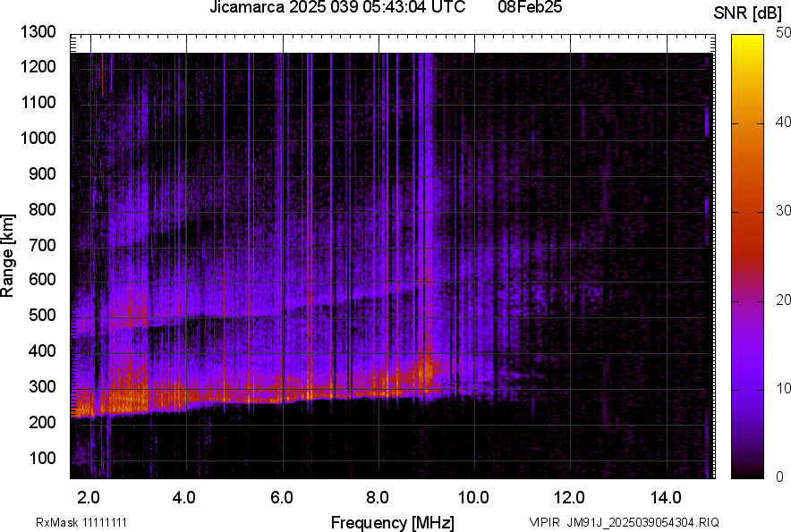The height and width of the screenshot is (532, 791).
Task: Click the 700 range tick label
Action: 42,245
